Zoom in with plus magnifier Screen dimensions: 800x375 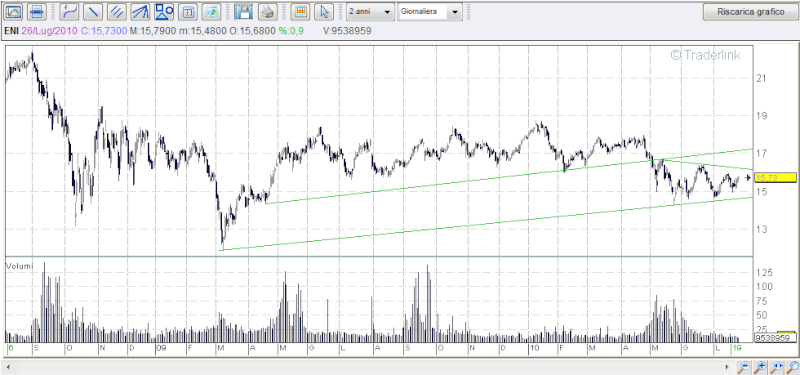760,366
